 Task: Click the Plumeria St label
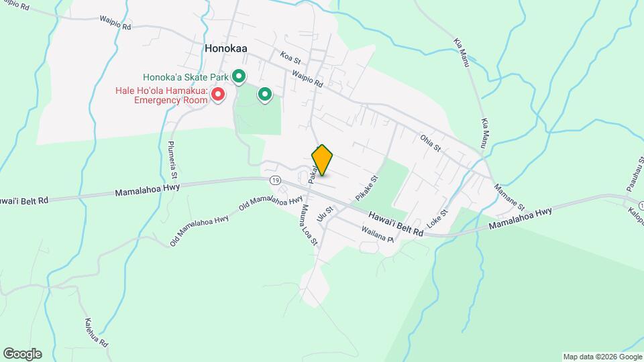coord(172,160)
